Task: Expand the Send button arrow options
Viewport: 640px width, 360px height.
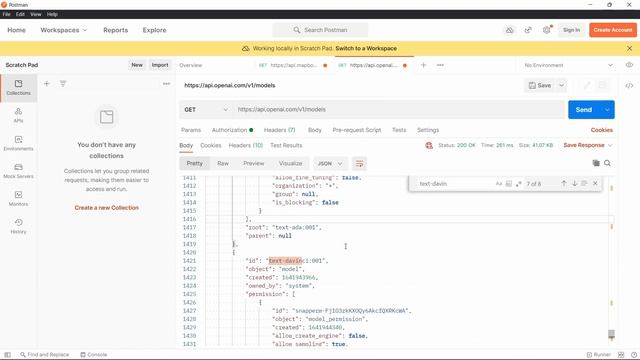Action: [607, 110]
